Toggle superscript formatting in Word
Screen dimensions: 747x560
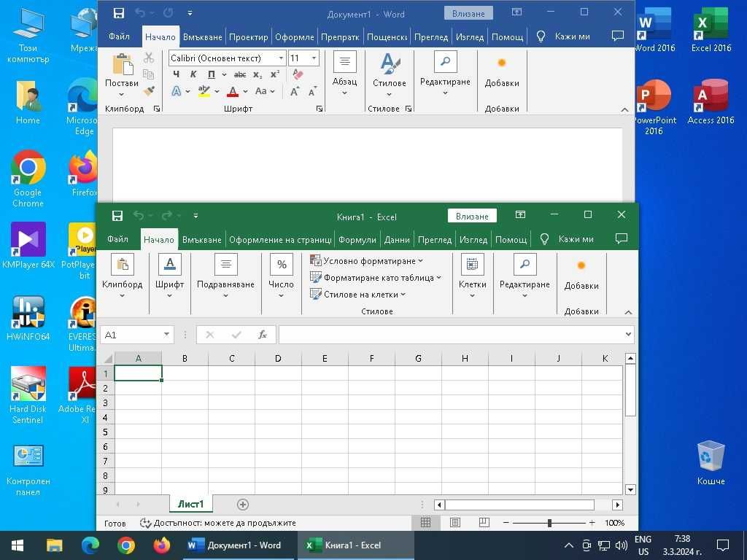(275, 74)
